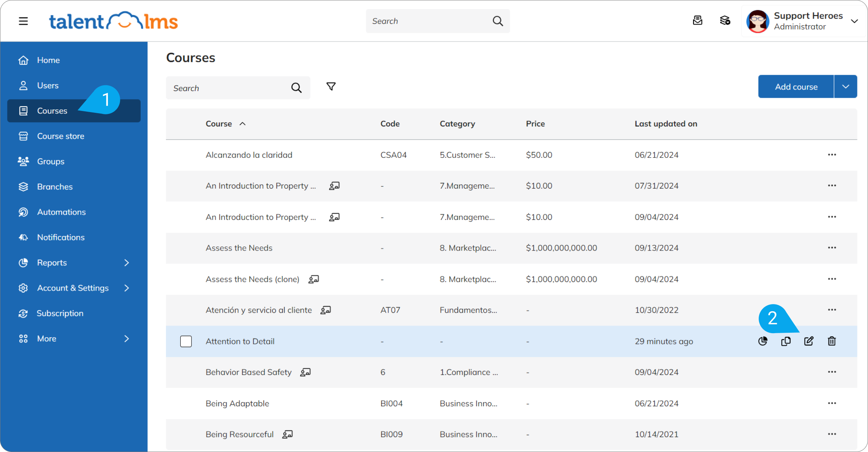This screenshot has width=868, height=452.
Task: Open the Being Resourceful course
Action: [x=239, y=435]
